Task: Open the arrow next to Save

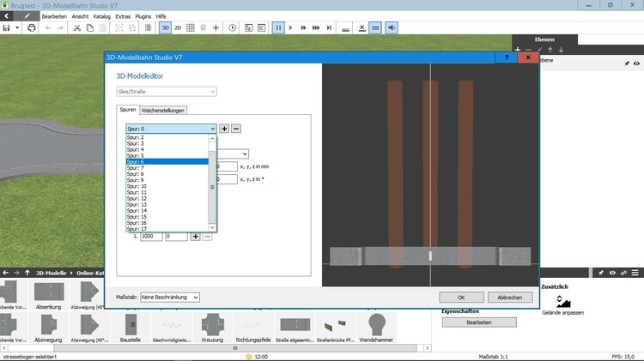Action: coord(17,28)
